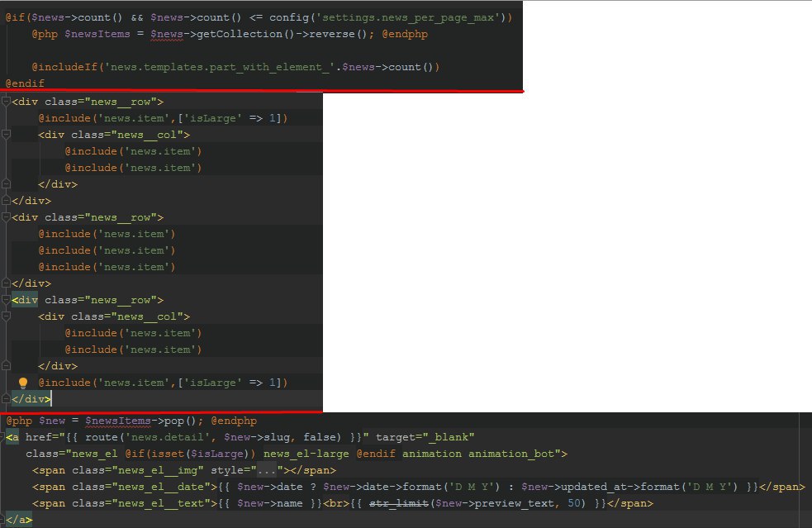Click the yellow lightbulb intention icon
812x528 pixels.
pyautogui.click(x=23, y=383)
